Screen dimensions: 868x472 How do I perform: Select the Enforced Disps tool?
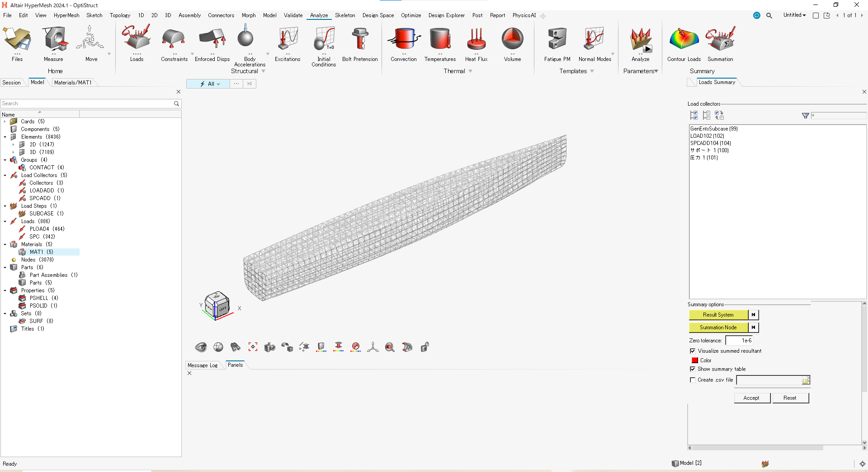click(x=212, y=38)
